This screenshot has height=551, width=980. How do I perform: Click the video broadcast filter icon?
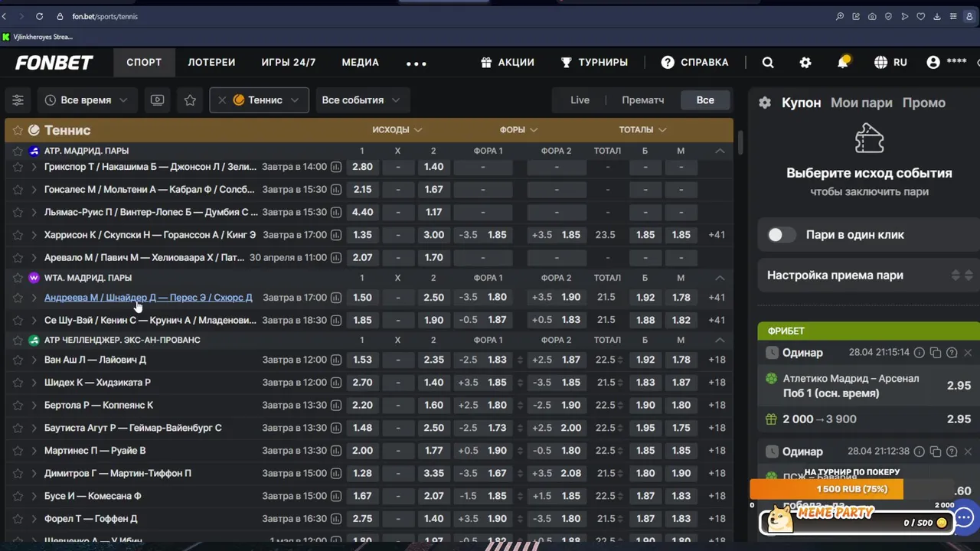pyautogui.click(x=157, y=100)
